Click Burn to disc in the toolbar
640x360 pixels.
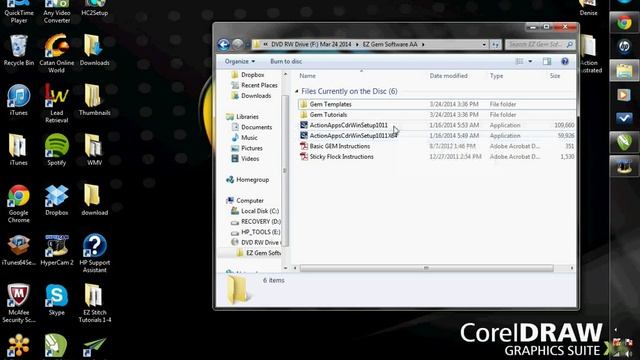[286, 61]
